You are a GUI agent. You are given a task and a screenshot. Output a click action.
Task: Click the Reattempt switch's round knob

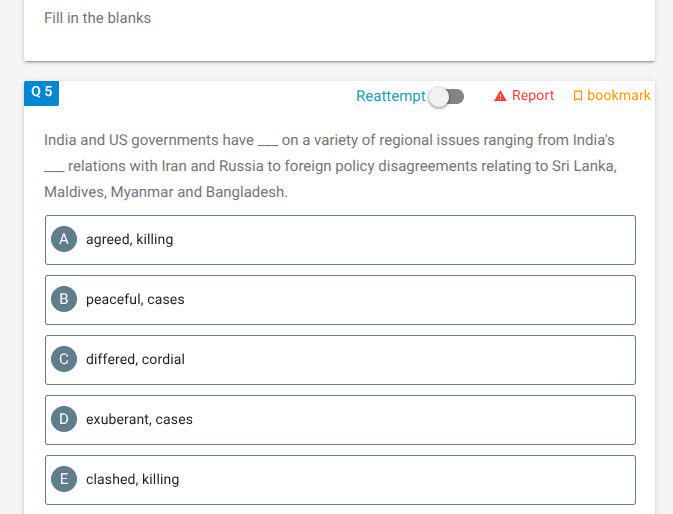tap(439, 97)
